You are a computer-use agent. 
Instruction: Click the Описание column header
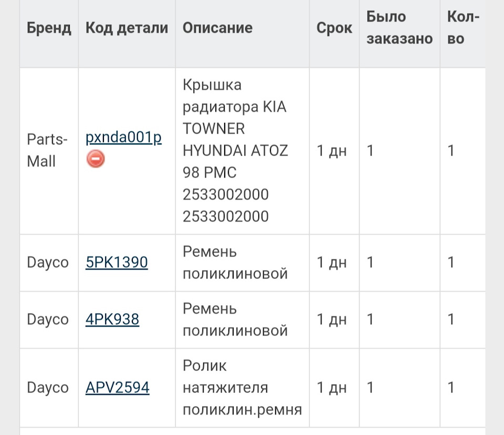pos(217,28)
